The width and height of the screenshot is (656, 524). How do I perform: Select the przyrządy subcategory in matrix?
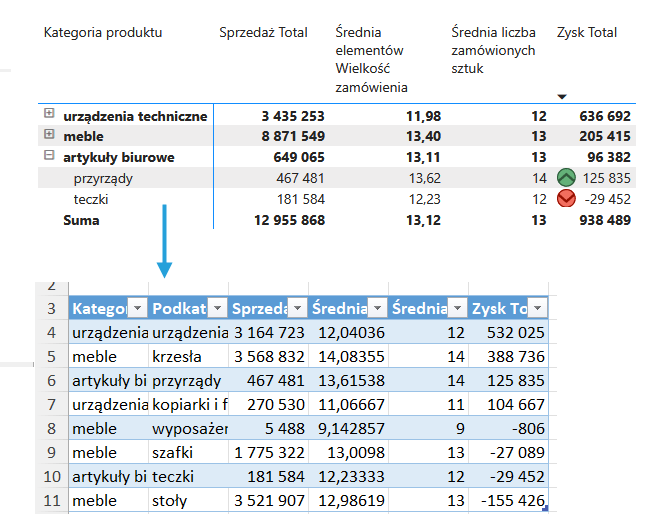103,178
